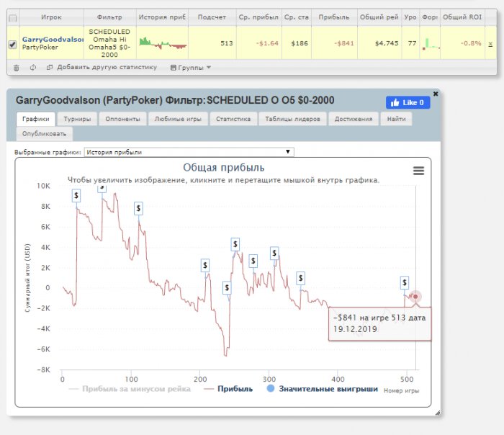
Task: Open the chart hamburger export menu
Action: point(418,171)
